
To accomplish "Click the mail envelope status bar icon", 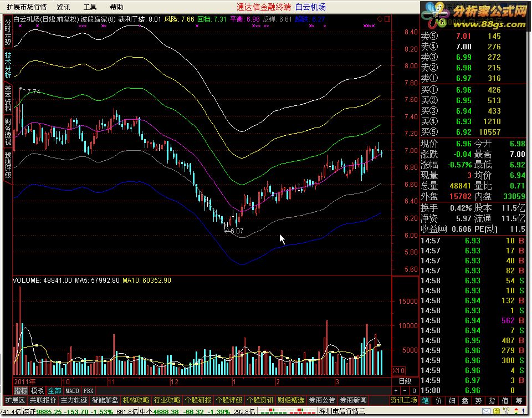I will click(x=486, y=412).
